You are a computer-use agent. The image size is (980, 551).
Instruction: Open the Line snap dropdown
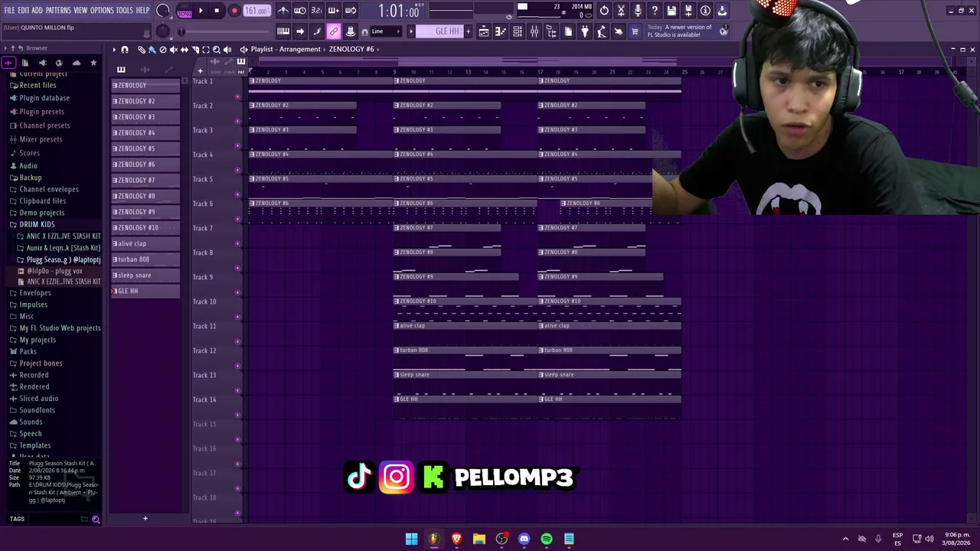click(x=387, y=31)
